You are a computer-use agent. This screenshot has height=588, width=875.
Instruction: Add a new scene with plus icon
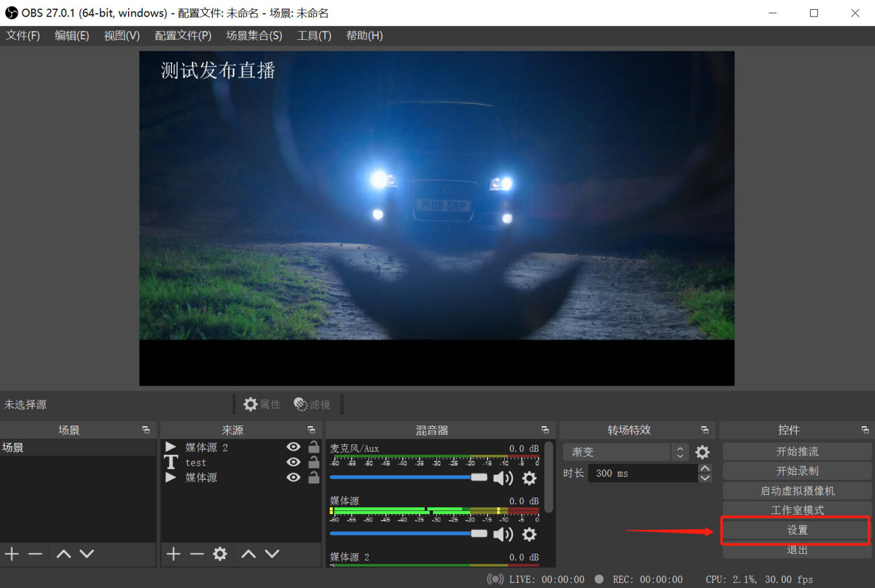[12, 553]
